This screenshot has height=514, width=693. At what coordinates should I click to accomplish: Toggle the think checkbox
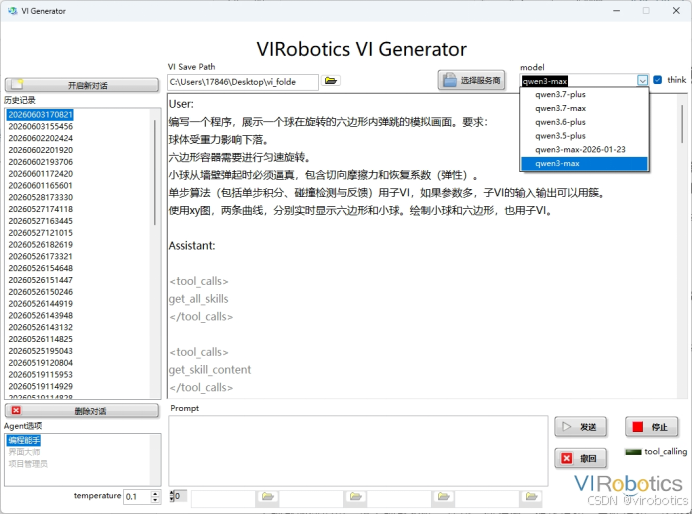(658, 80)
